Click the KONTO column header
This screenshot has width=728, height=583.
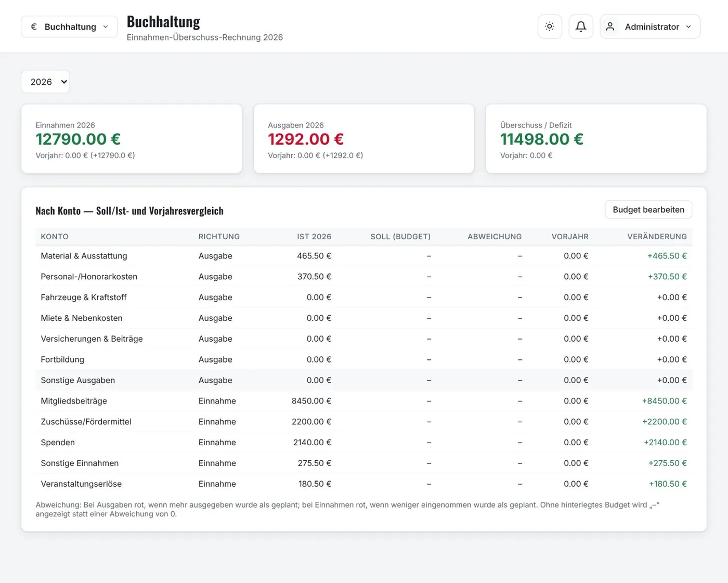tap(55, 237)
